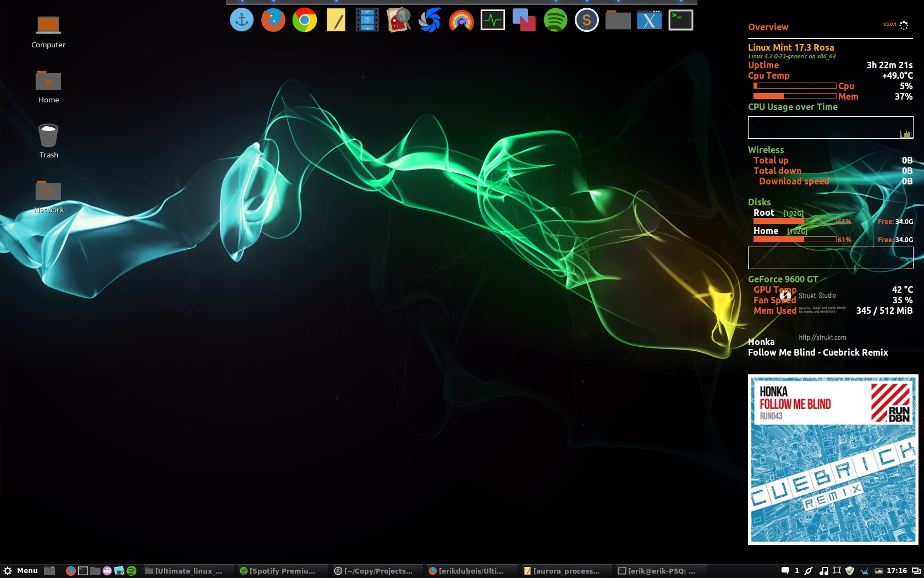924x578 pixels.
Task: Click the folder launcher in the bottom panel
Action: pos(95,571)
